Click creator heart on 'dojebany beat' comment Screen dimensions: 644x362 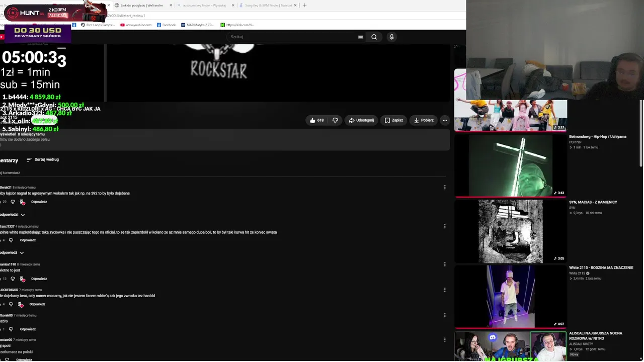click(x=21, y=305)
